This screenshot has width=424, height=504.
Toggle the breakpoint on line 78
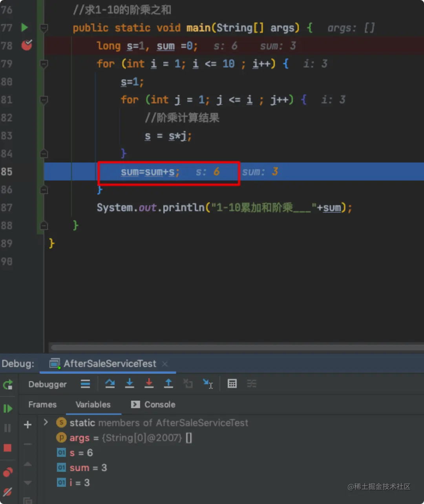coord(26,46)
